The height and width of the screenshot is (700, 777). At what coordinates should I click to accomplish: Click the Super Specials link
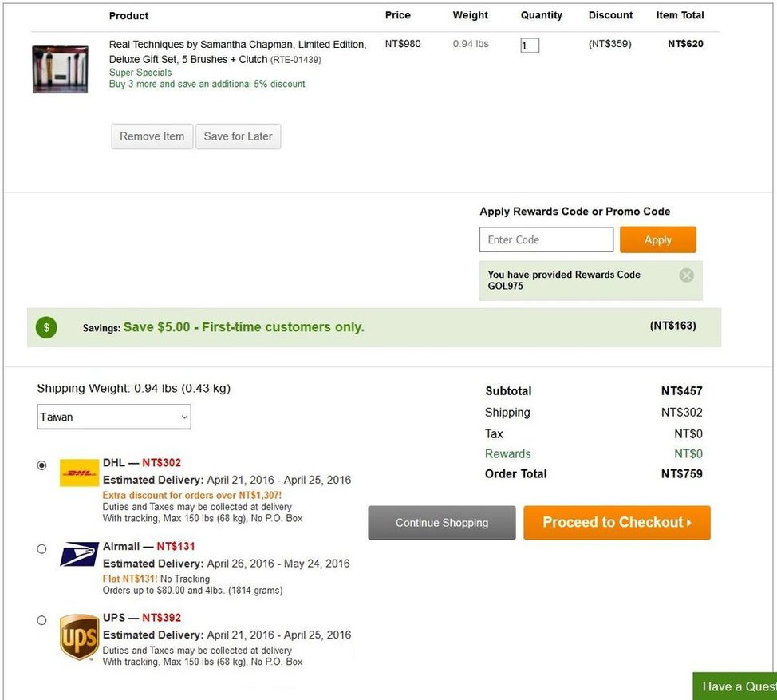tap(140, 73)
